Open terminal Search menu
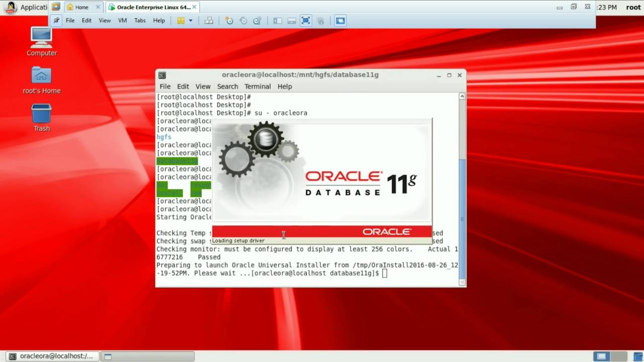The height and width of the screenshot is (362, 644). 227,86
